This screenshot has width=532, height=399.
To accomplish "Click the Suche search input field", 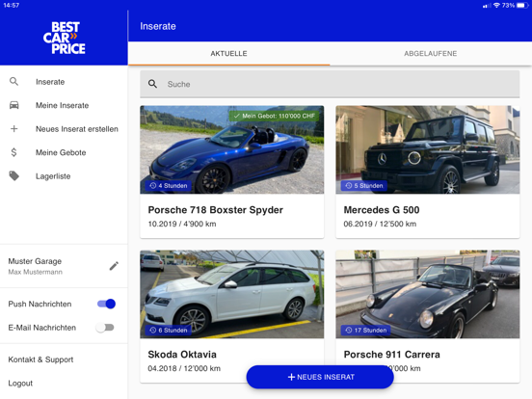I will click(x=330, y=84).
